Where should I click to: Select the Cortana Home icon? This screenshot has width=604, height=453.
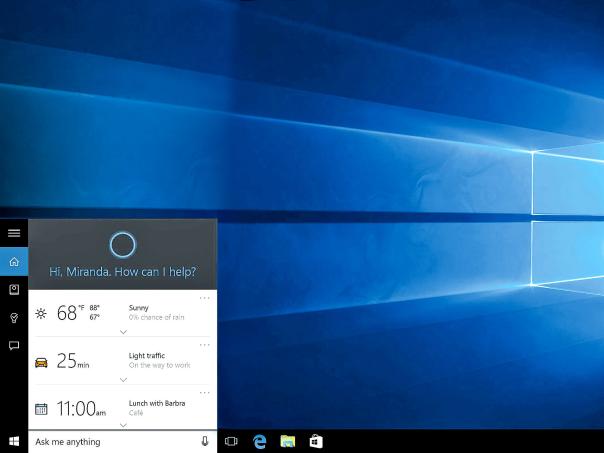click(14, 262)
